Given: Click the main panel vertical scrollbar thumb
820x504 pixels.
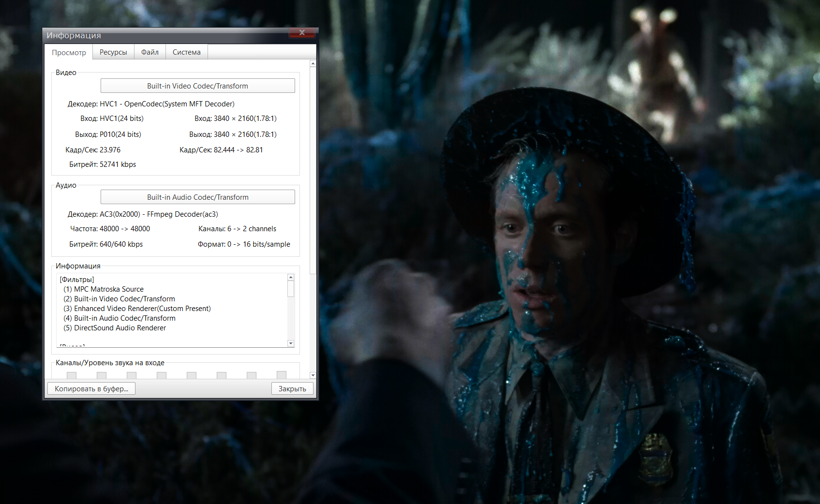Looking at the screenshot, I should click(x=313, y=170).
